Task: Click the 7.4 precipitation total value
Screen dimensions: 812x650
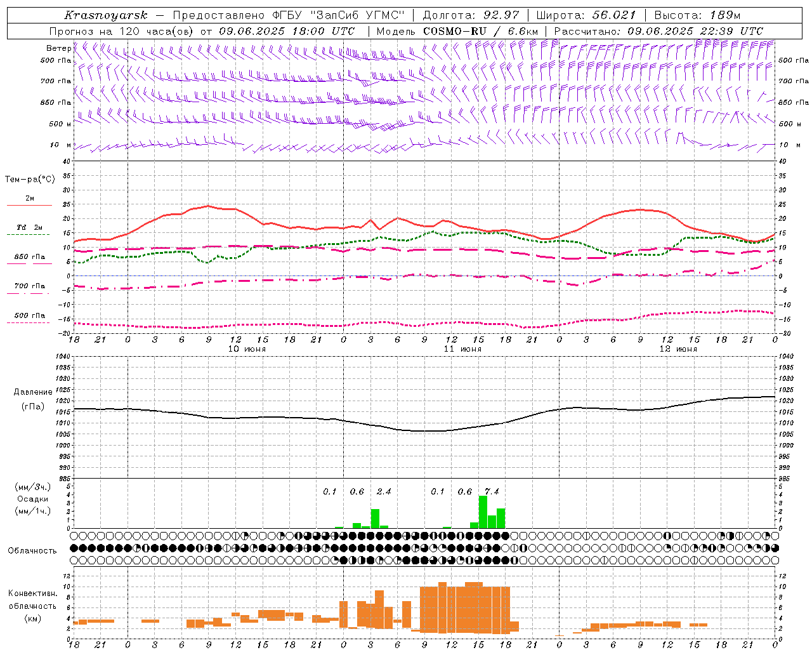Action: click(x=492, y=491)
